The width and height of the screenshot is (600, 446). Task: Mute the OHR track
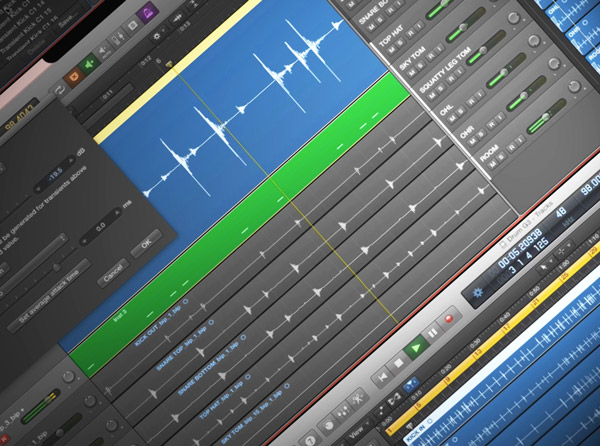[x=472, y=140]
